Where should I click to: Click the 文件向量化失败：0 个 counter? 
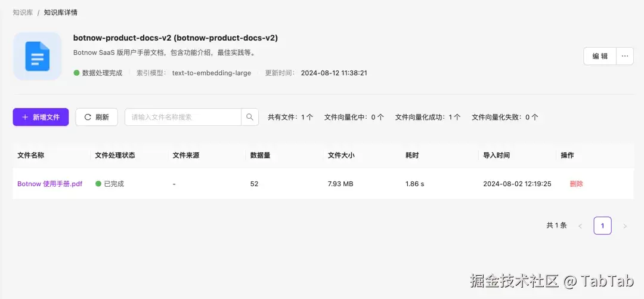(505, 117)
